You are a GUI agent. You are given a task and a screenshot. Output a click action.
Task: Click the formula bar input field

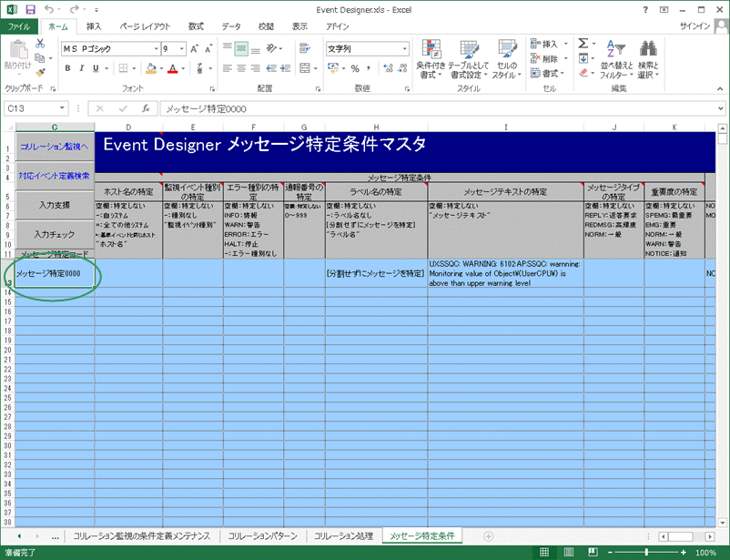pyautogui.click(x=438, y=108)
